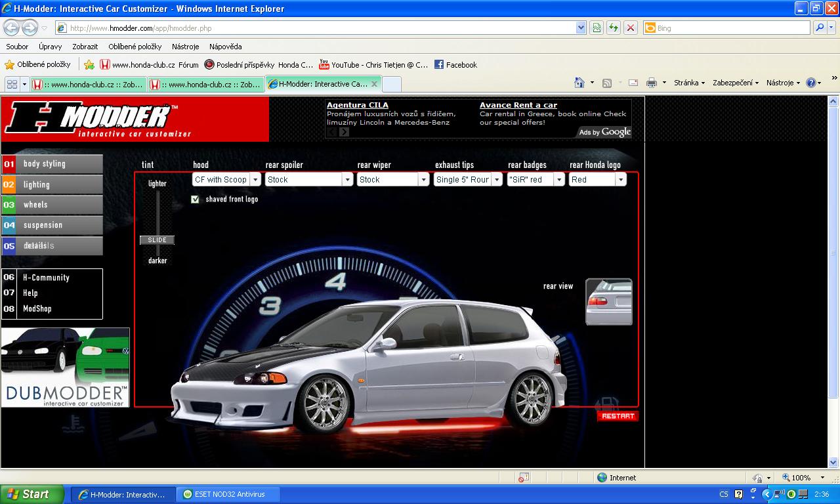Open the 08 ModShop link

pyautogui.click(x=37, y=309)
